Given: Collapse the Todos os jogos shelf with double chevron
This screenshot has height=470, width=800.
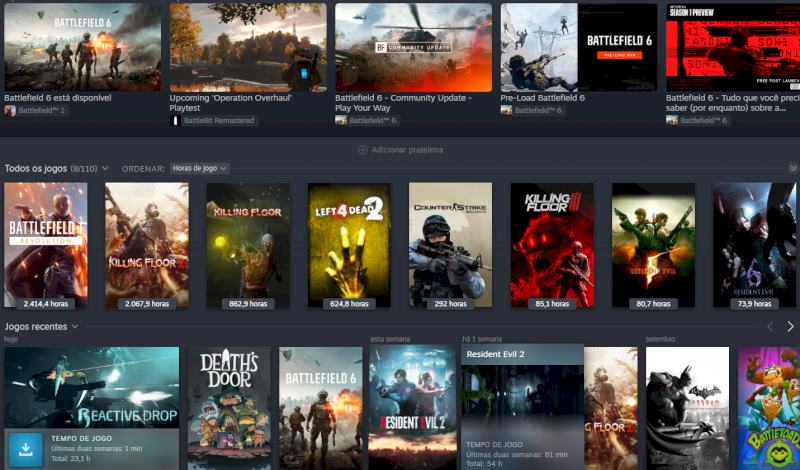Looking at the screenshot, I should click(x=793, y=168).
